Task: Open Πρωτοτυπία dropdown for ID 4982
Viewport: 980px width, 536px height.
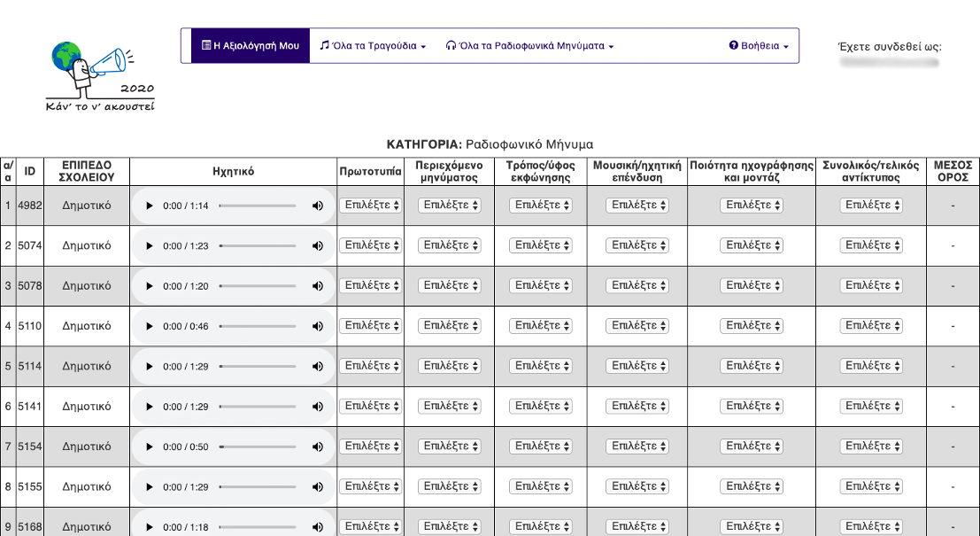Action: pos(370,206)
